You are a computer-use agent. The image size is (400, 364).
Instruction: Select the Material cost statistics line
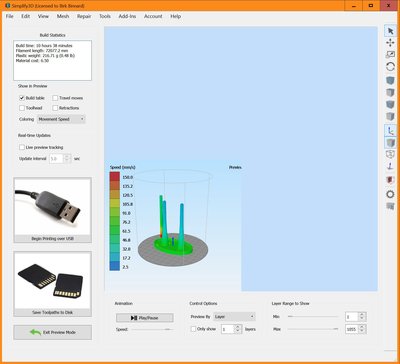point(32,61)
